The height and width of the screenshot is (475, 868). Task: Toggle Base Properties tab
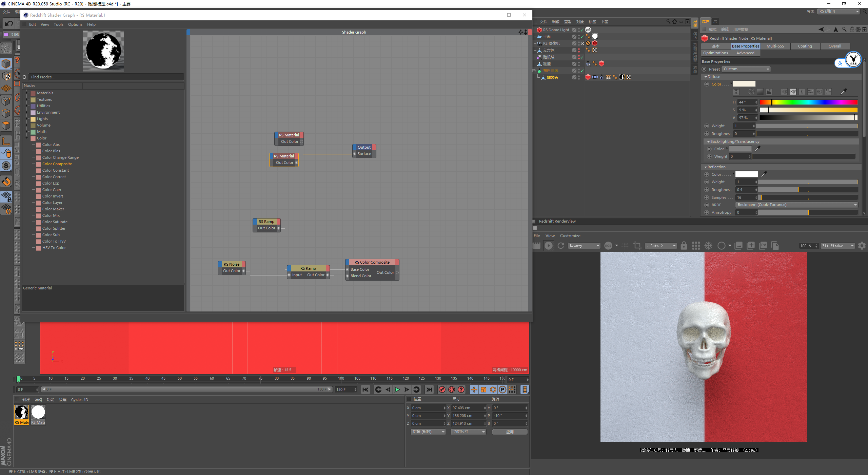point(745,45)
